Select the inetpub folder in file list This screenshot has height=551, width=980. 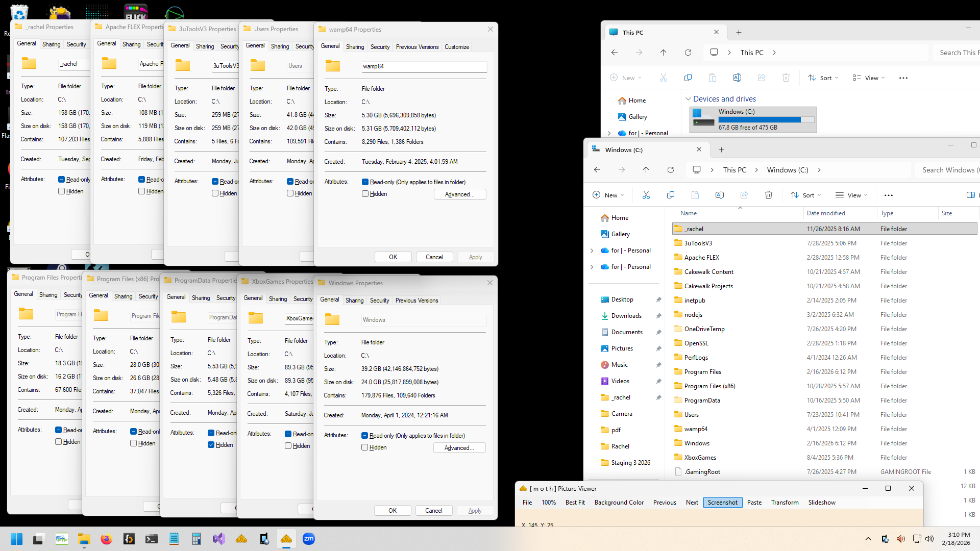(x=695, y=300)
